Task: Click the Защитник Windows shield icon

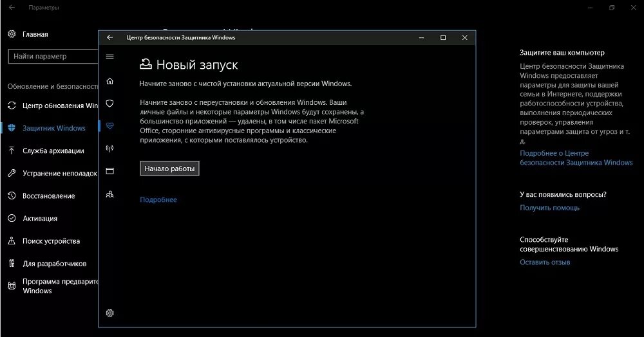Action: [12, 128]
